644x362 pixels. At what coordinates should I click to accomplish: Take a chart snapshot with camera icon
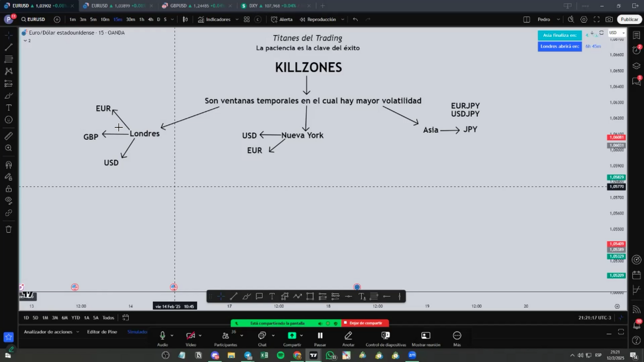point(609,20)
